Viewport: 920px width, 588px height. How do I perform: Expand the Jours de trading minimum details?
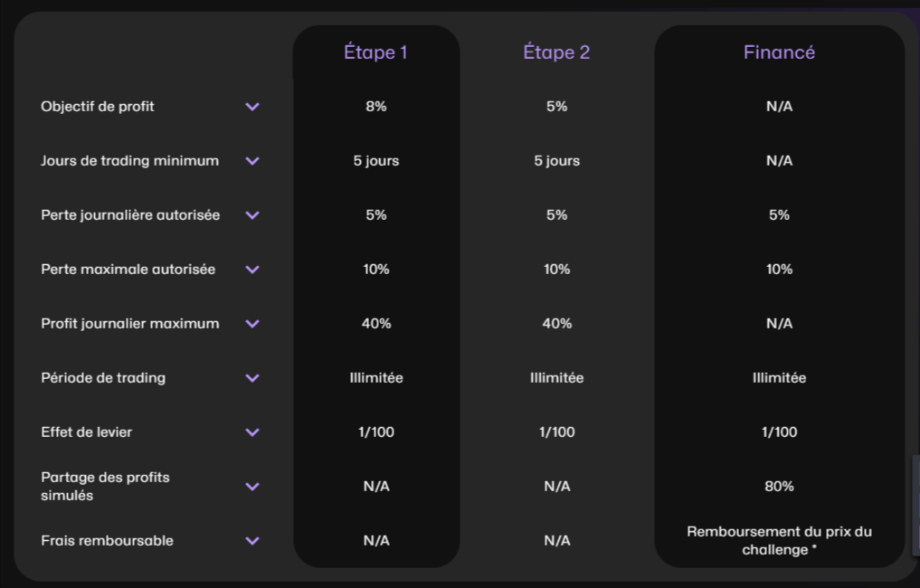tap(252, 160)
